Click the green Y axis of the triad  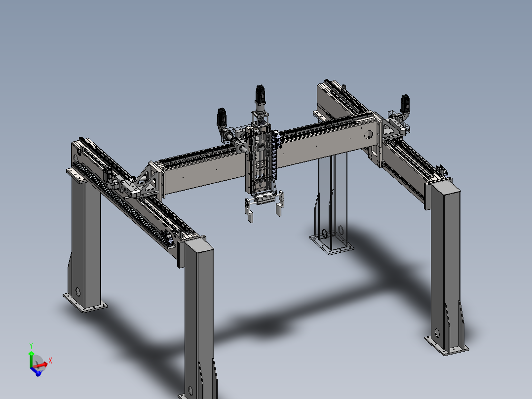coord(31,359)
